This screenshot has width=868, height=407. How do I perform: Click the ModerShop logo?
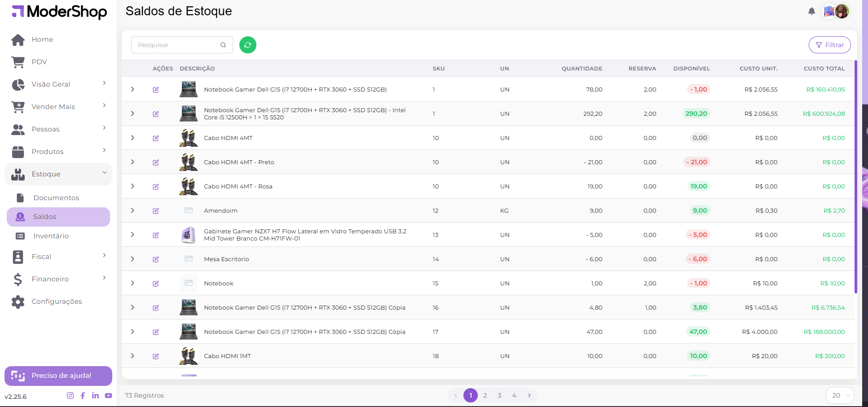point(59,12)
